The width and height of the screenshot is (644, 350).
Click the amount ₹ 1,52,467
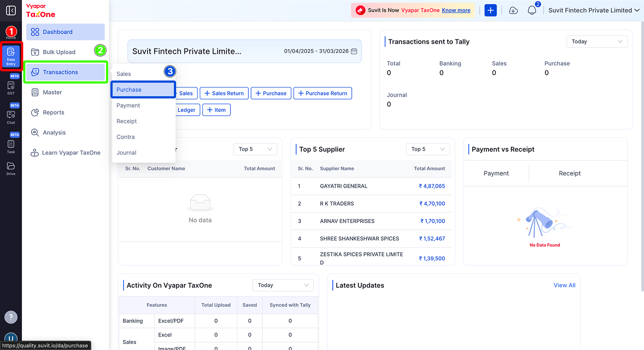[x=432, y=238]
